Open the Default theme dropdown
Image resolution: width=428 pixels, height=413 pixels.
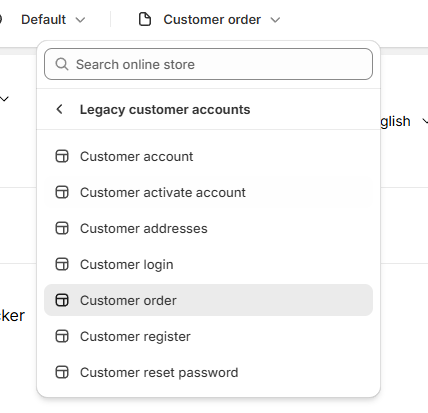click(x=53, y=20)
